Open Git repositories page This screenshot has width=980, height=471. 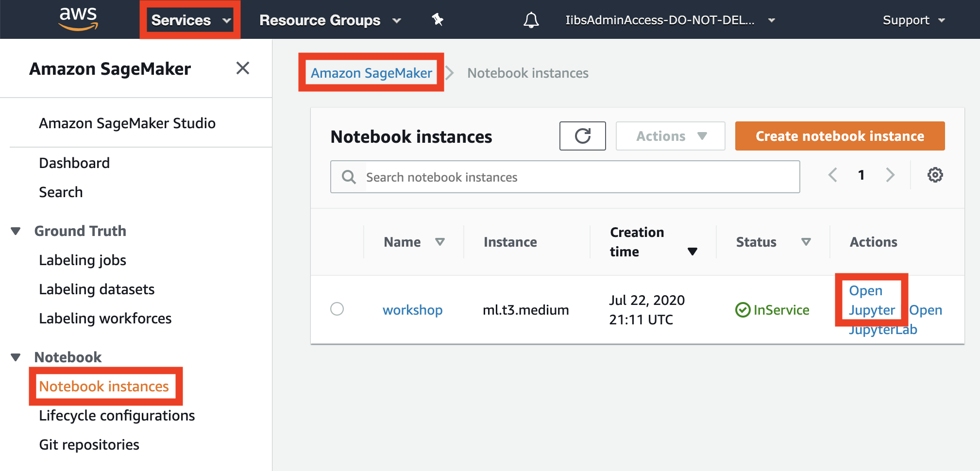[89, 445]
